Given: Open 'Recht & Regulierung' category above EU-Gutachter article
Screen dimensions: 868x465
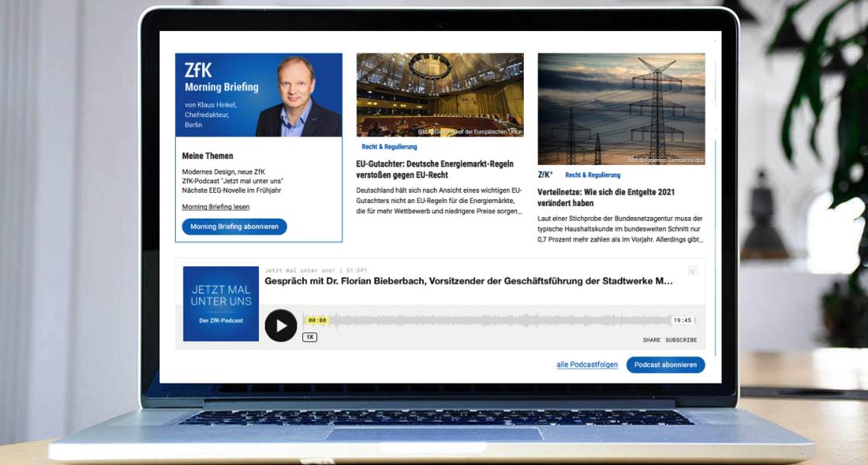Looking at the screenshot, I should point(389,146).
